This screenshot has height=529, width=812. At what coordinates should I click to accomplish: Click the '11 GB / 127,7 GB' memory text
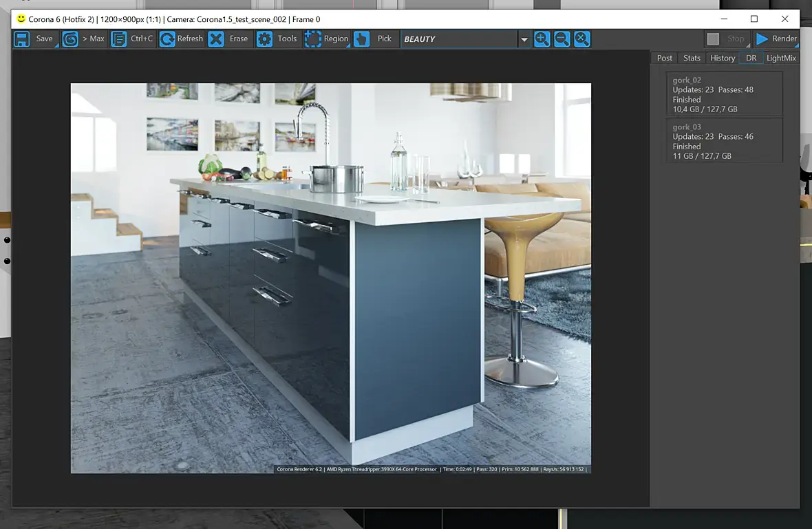click(702, 155)
